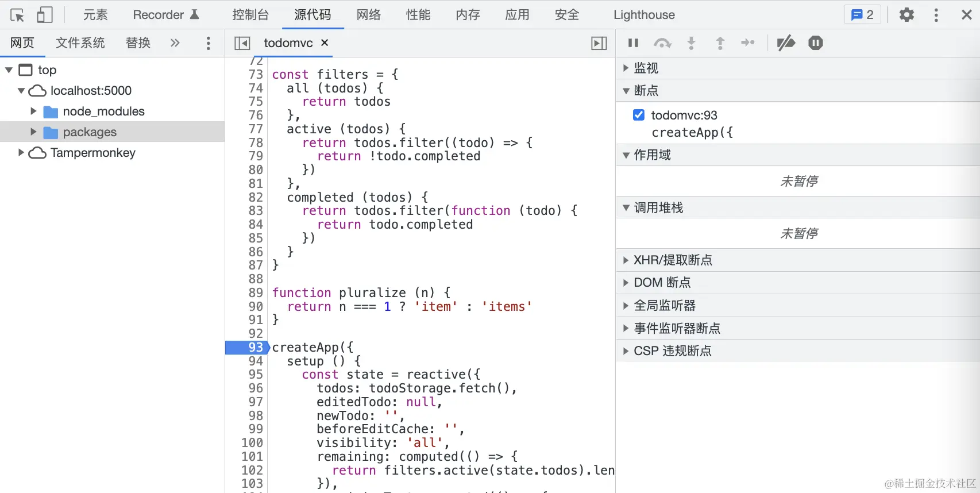The width and height of the screenshot is (980, 493).
Task: Open navigator pane more options menu
Action: (x=209, y=43)
